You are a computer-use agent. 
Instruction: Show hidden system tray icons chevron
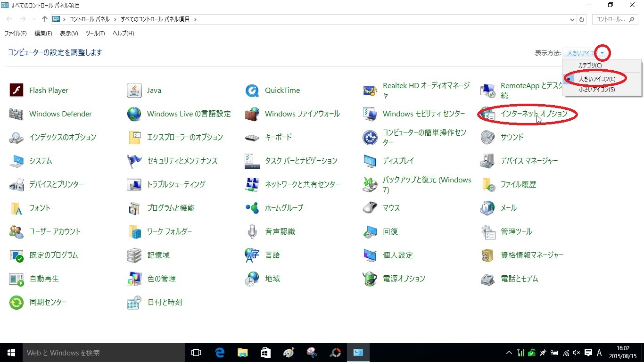[x=509, y=353]
